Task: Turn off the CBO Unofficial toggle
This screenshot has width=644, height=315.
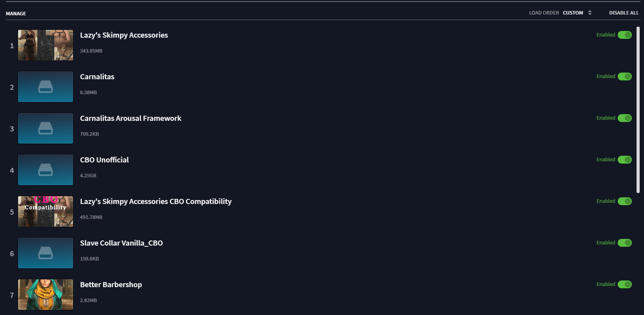Action: pos(624,160)
